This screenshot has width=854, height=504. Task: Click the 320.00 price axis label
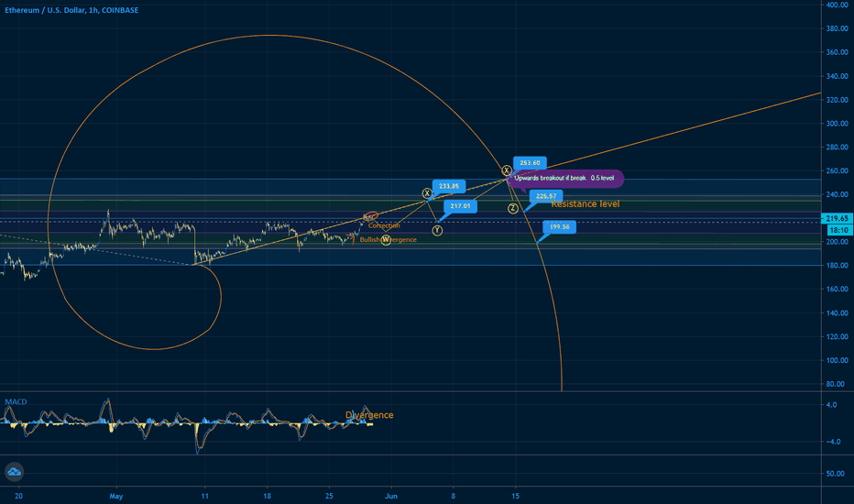(838, 100)
